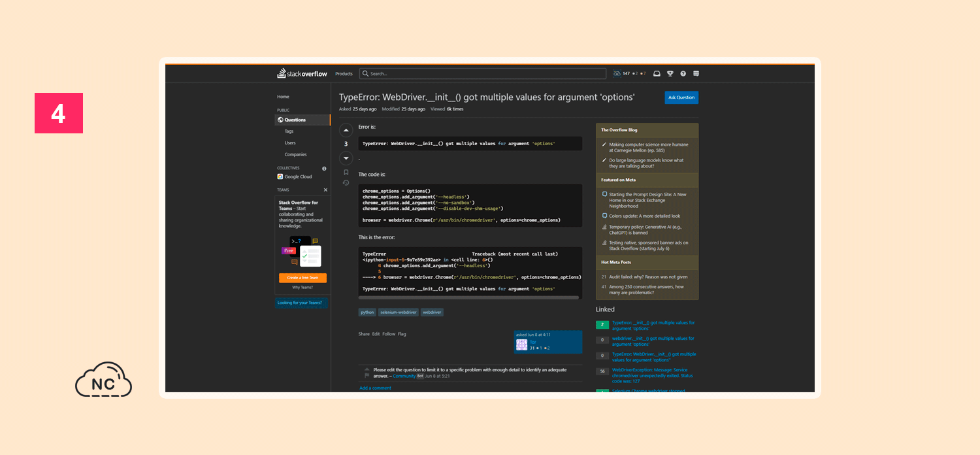This screenshot has height=455, width=980.
Task: Bookmark this question
Action: tap(346, 173)
